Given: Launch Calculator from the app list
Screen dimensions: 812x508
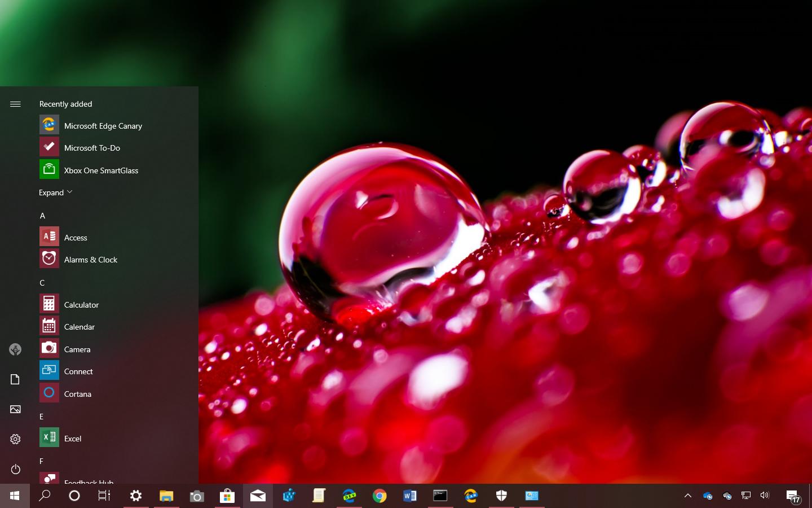Looking at the screenshot, I should coord(82,304).
